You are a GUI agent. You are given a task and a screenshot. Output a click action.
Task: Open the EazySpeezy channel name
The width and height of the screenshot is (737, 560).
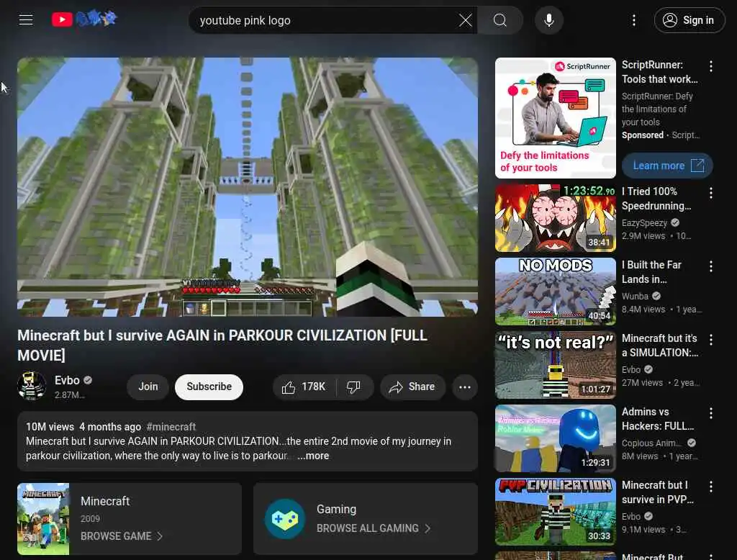(x=644, y=223)
